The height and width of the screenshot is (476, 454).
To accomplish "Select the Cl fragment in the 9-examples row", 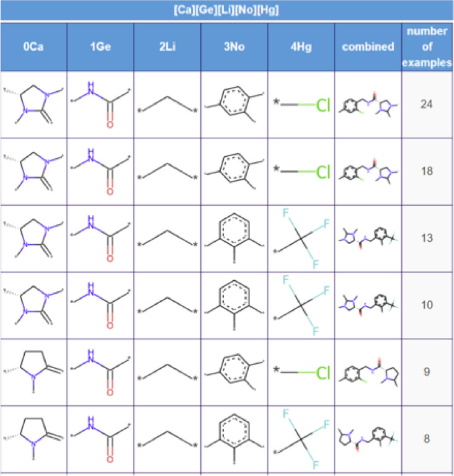I will pos(301,372).
